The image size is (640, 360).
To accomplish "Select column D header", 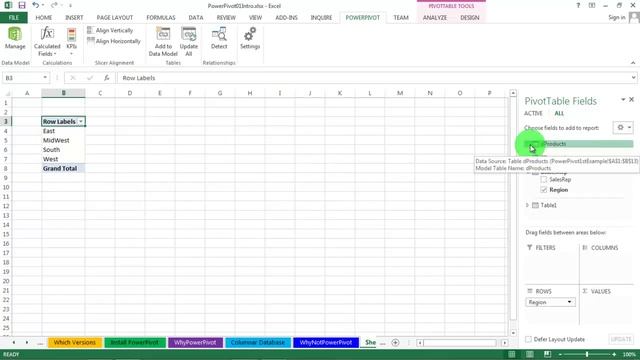I will click(130, 93).
